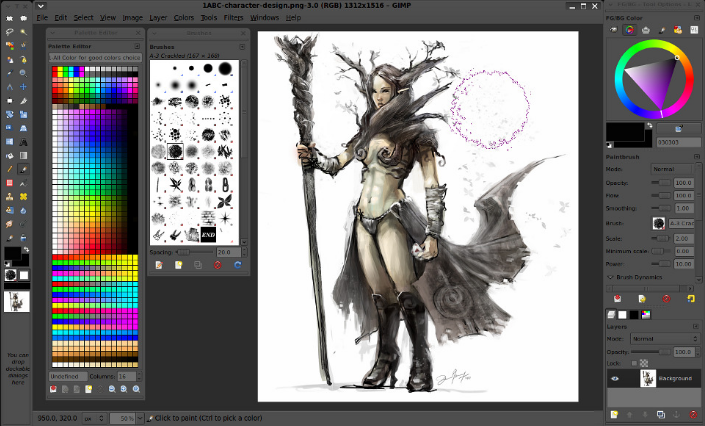Screen dimensions: 705x426
Task: Open the Select menu
Action: (83, 18)
